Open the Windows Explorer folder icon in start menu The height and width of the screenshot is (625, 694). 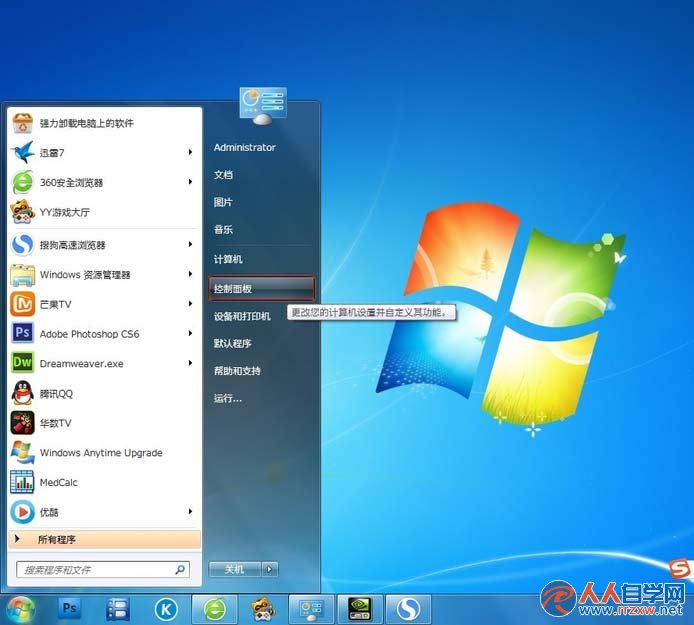click(23, 274)
